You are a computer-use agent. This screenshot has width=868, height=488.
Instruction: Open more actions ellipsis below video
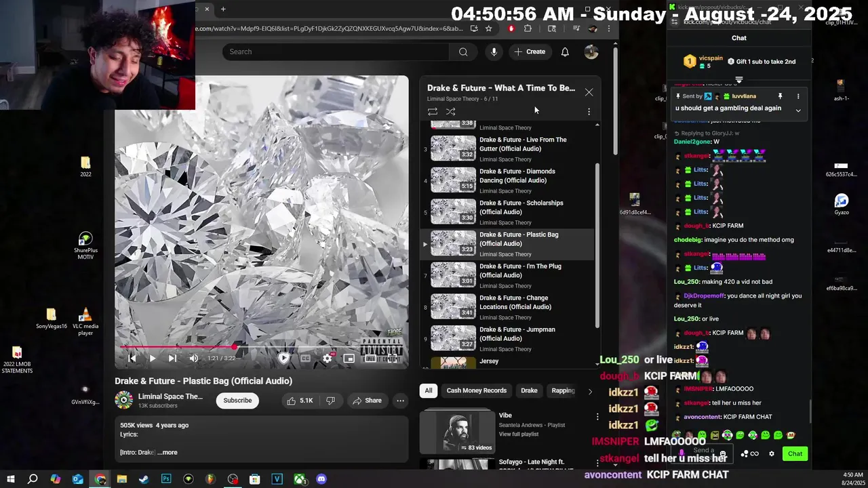pos(400,401)
